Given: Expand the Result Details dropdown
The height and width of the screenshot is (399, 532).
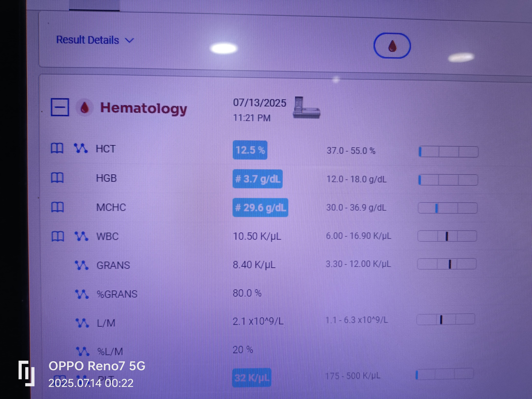Looking at the screenshot, I should (88, 40).
